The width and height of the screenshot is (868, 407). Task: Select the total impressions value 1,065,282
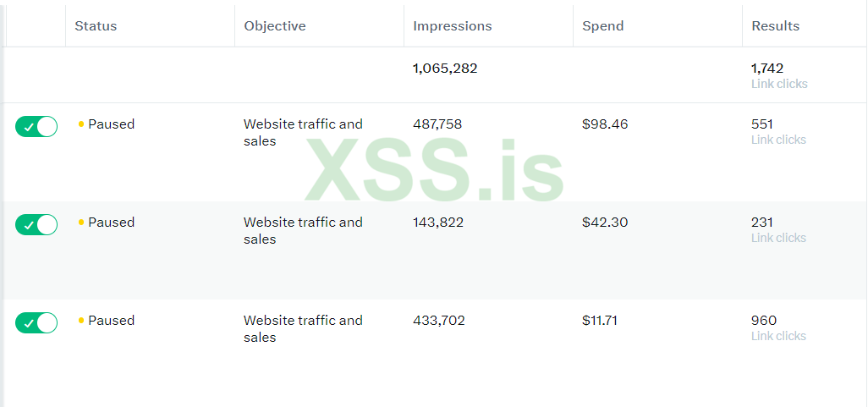click(445, 69)
